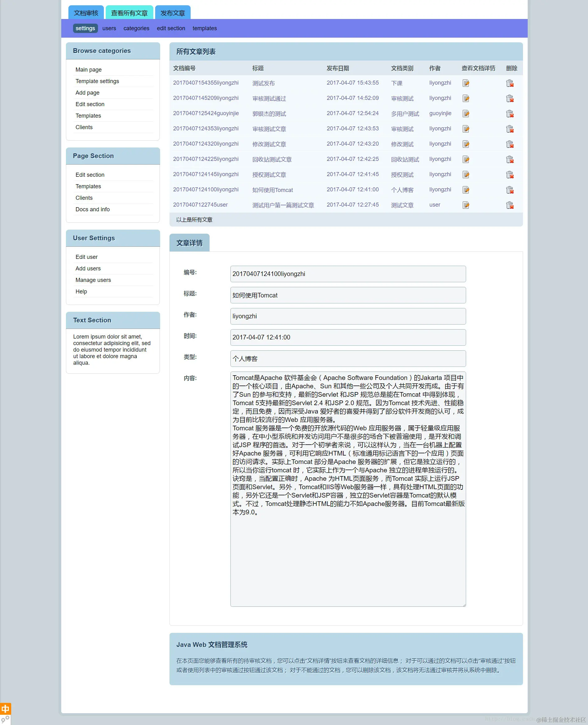
Task: Delete icon for 测试用户第一篇测试文章 row
Action: point(509,205)
